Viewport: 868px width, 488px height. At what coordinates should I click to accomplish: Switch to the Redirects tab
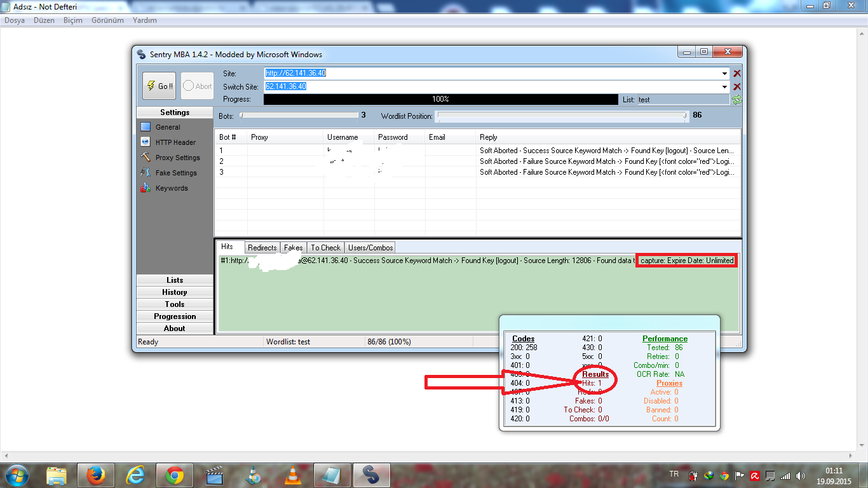click(262, 248)
